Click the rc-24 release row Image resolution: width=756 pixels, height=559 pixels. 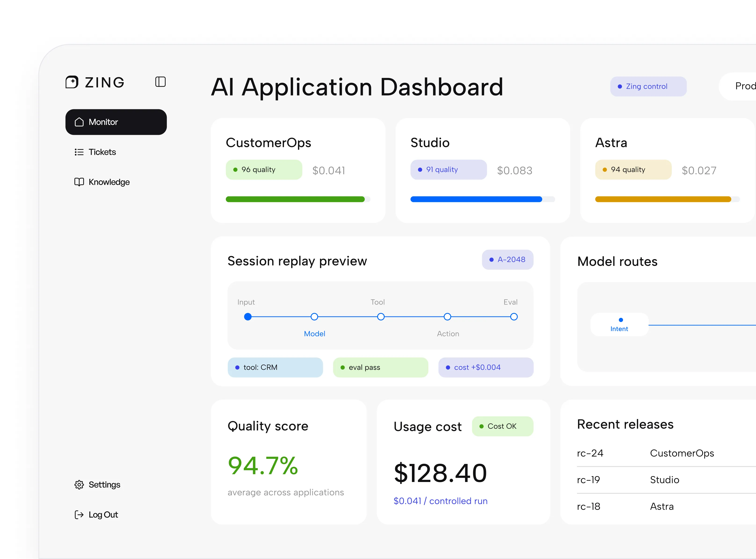(x=666, y=453)
